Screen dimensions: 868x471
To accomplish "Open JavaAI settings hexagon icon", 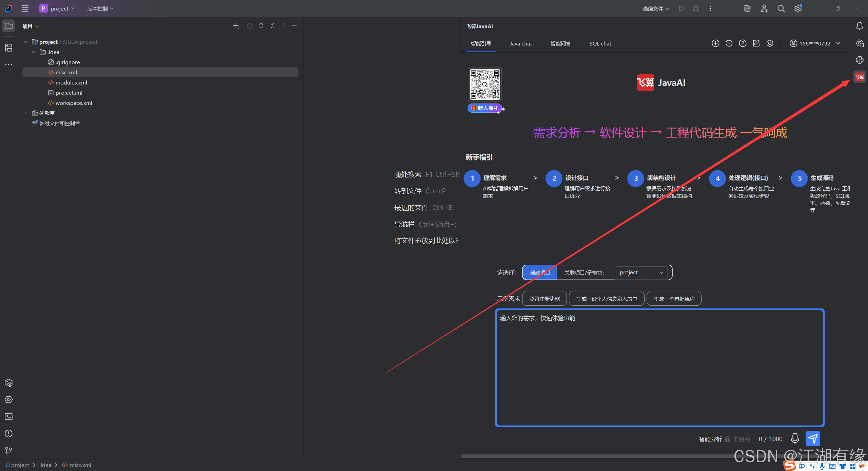I will point(770,43).
